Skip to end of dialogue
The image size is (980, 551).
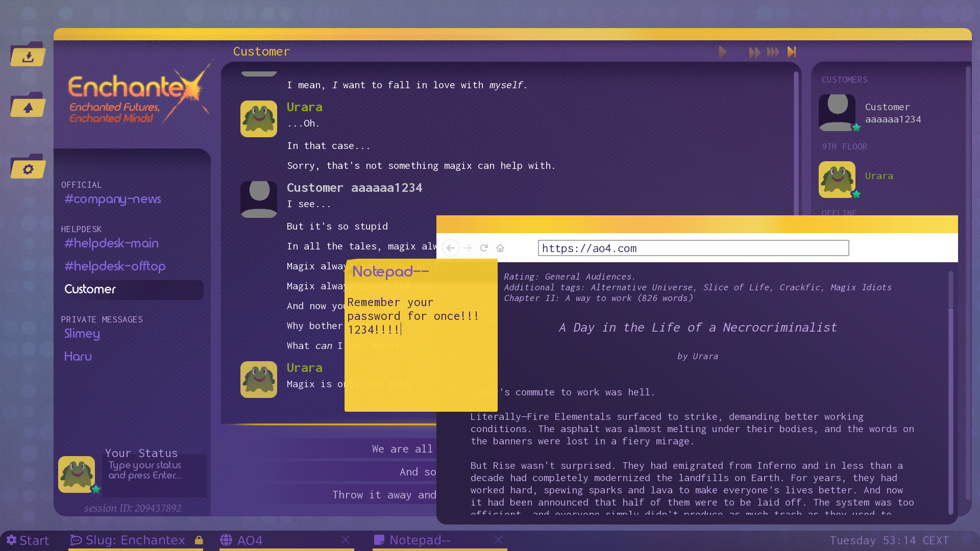(x=792, y=52)
